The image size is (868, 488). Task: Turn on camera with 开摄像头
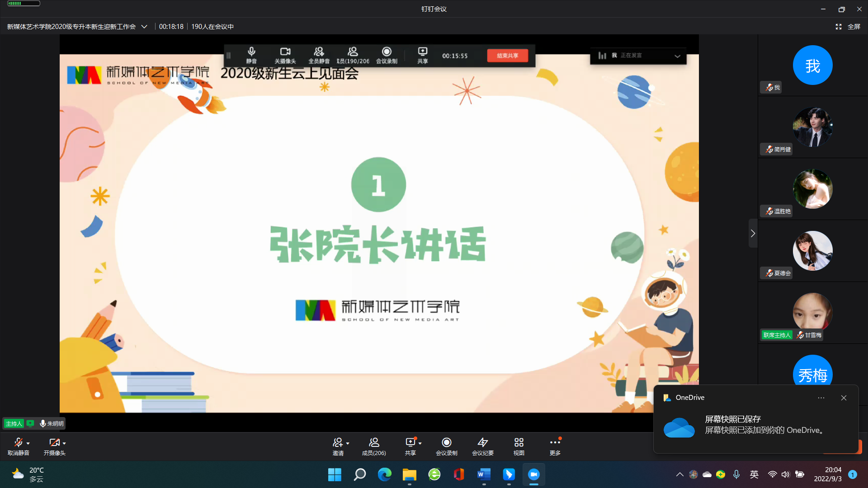pyautogui.click(x=54, y=442)
